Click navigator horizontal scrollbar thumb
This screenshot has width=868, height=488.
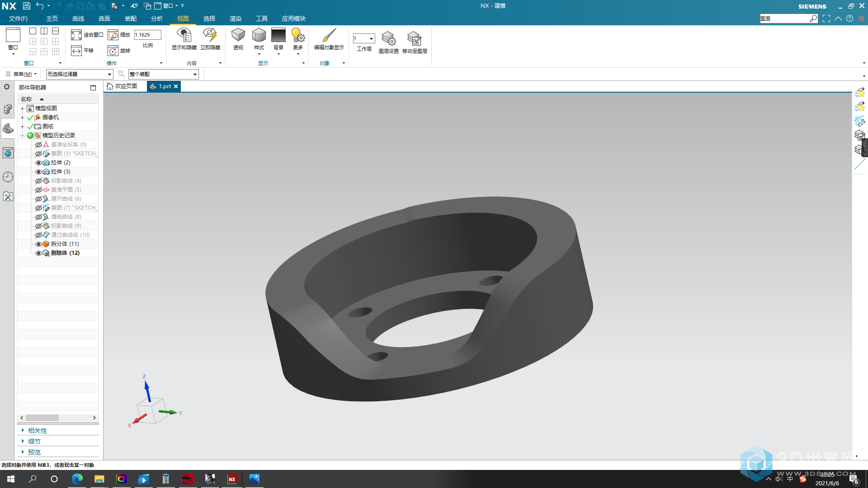coord(42,418)
